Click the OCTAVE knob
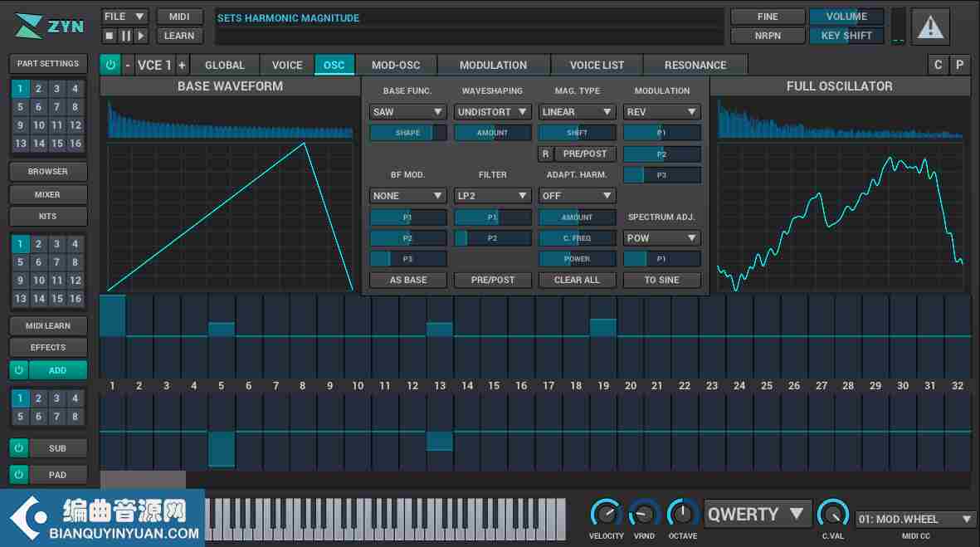The image size is (980, 547). [x=682, y=514]
